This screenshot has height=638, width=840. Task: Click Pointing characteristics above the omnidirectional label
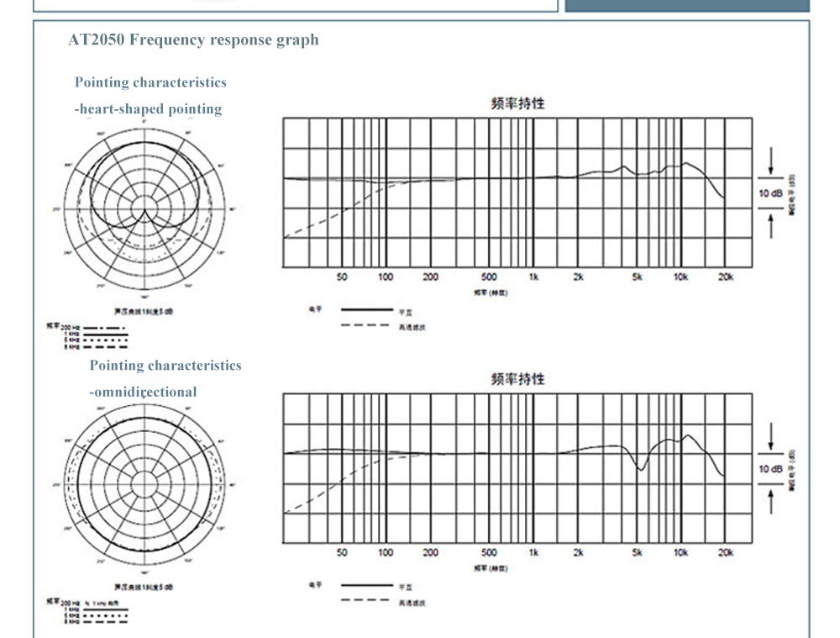click(x=165, y=365)
